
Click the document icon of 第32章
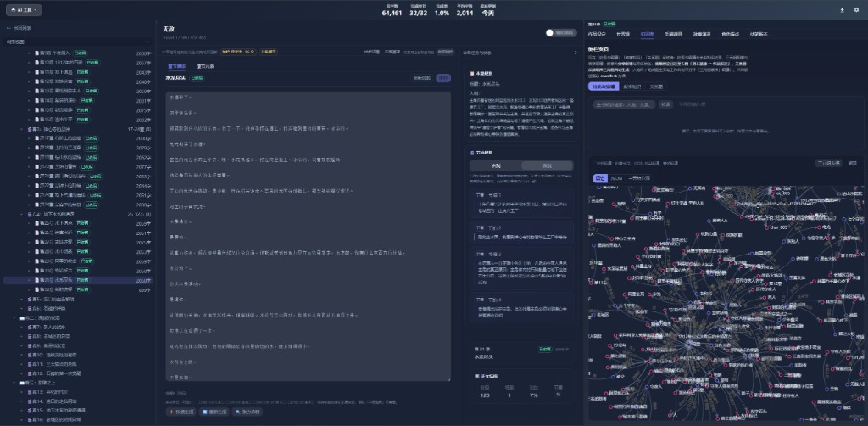point(36,289)
